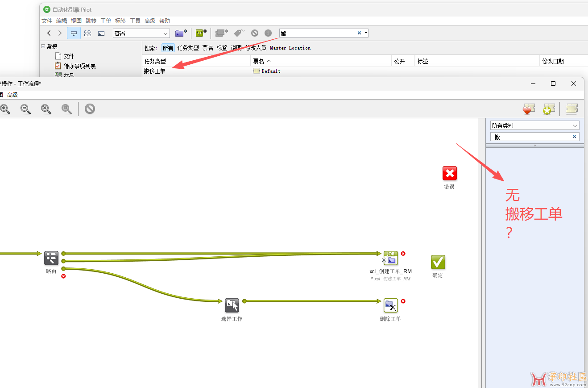Click the 删除工单 node icon

click(x=390, y=305)
